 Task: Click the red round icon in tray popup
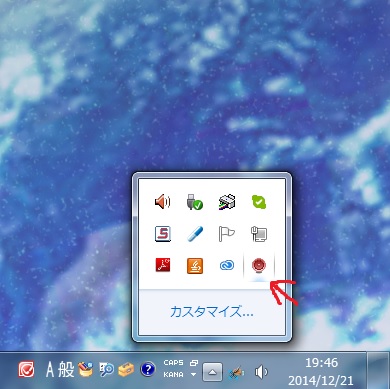[259, 266]
